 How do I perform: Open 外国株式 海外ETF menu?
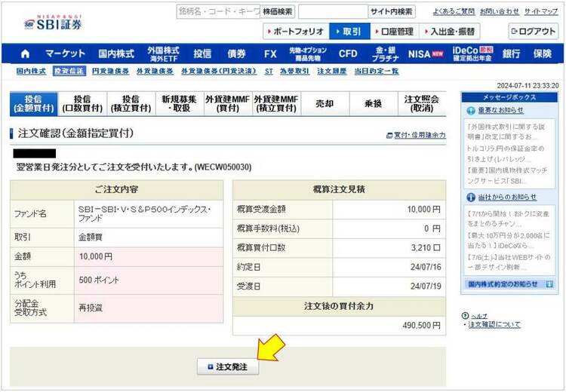[x=163, y=54]
